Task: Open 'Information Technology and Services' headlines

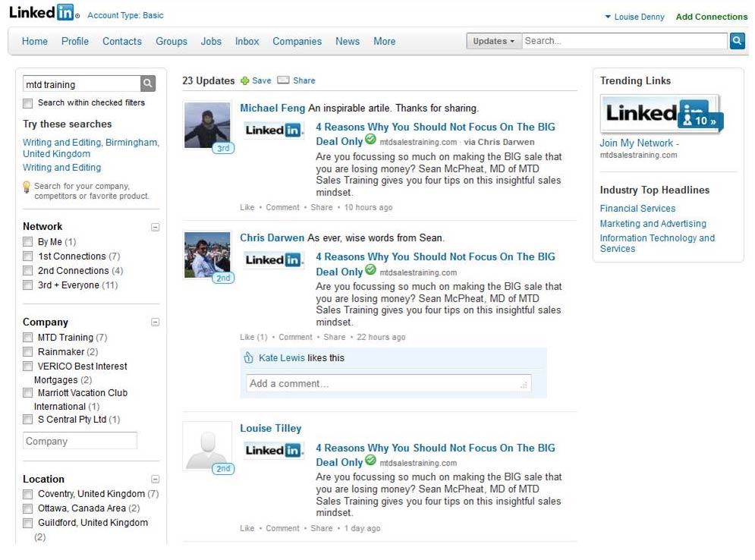Action: point(657,243)
